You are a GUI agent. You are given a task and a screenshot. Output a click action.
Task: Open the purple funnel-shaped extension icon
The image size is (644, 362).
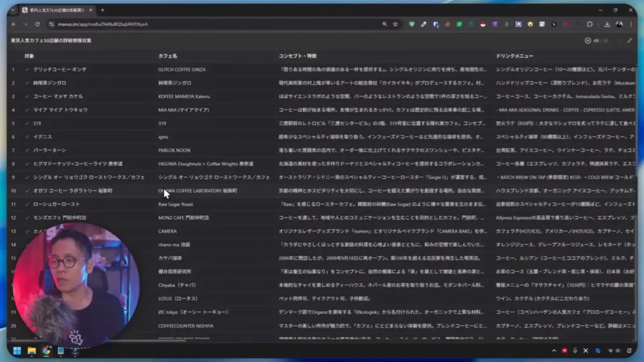pos(495,25)
